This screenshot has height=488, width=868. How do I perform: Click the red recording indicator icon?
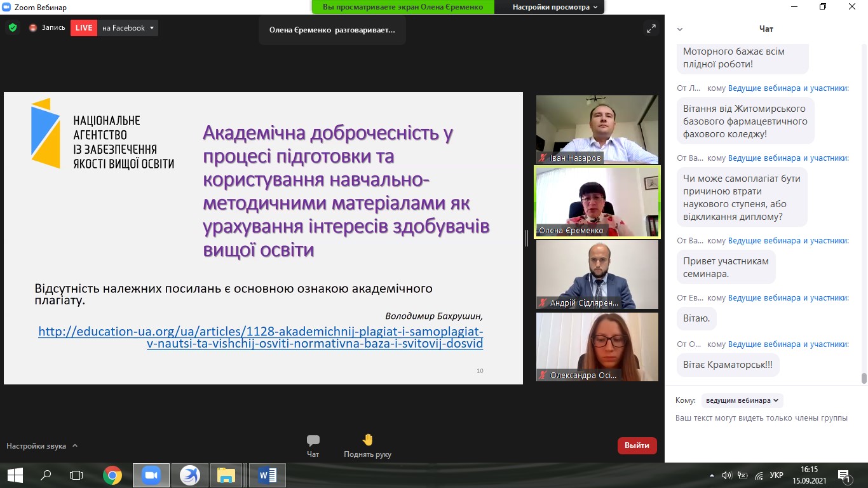pos(33,28)
